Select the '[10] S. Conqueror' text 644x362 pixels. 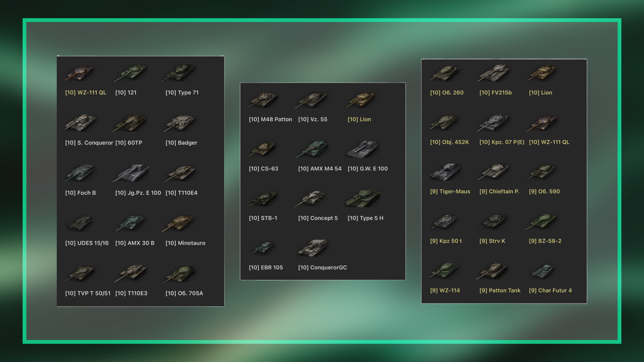pyautogui.click(x=89, y=143)
